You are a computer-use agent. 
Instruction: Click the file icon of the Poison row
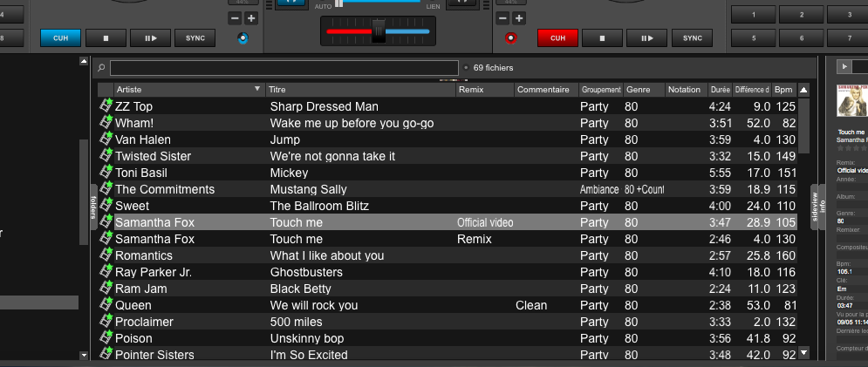click(106, 337)
